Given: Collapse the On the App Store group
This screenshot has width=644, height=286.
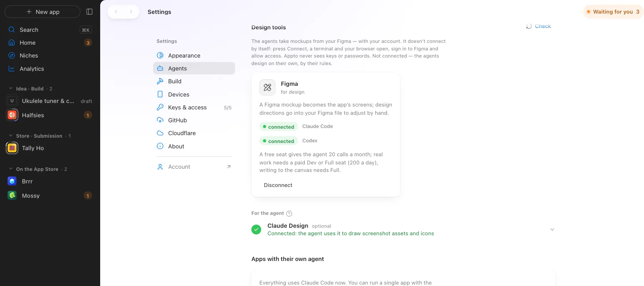Looking at the screenshot, I should pyautogui.click(x=11, y=169).
